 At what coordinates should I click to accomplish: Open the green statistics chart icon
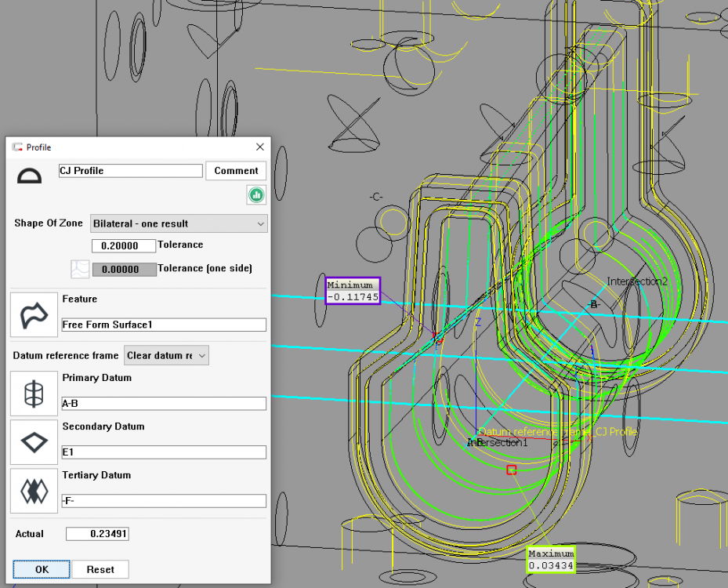point(255,194)
